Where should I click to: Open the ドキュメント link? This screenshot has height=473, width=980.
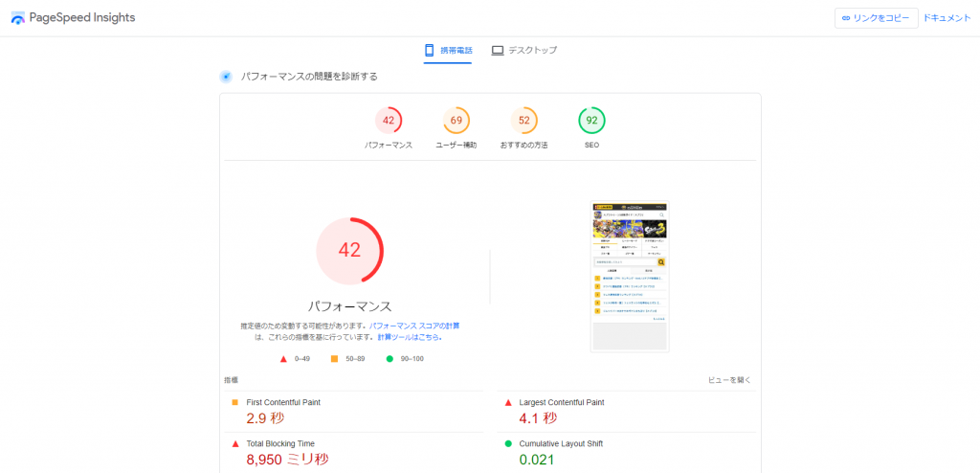click(x=947, y=18)
